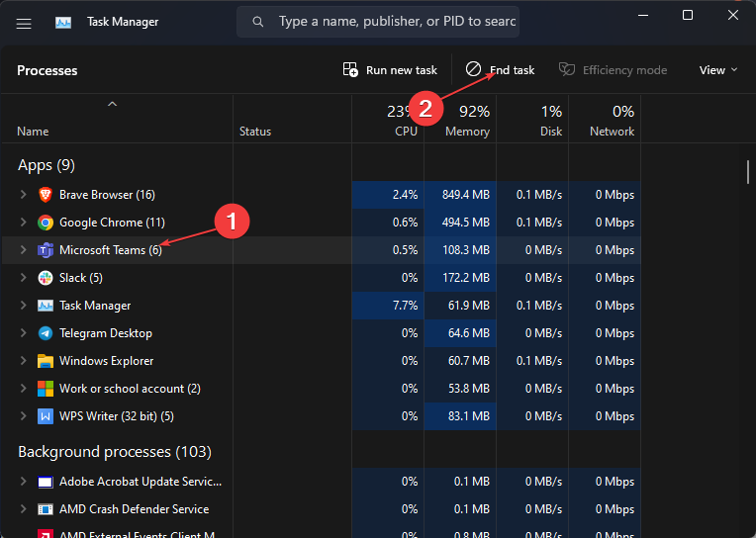Viewport: 756px width, 538px height.
Task: Click the Task Manager process row icon
Action: pos(46,306)
